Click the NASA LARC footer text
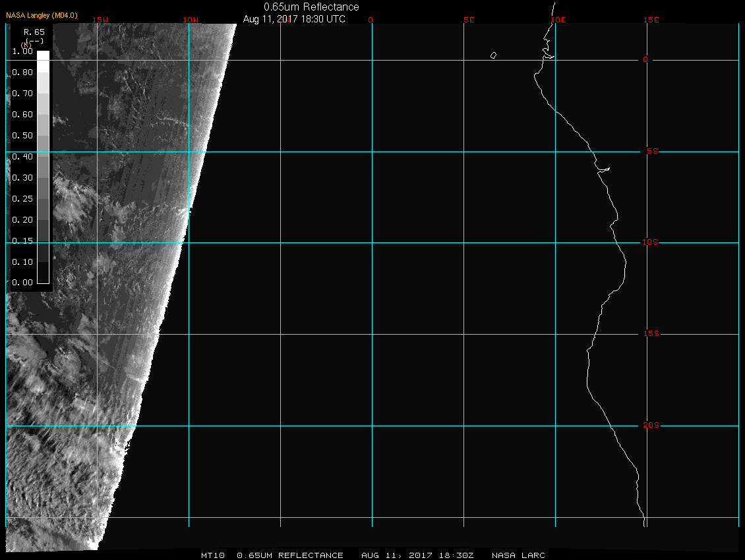This screenshot has width=745, height=560. pos(518,555)
